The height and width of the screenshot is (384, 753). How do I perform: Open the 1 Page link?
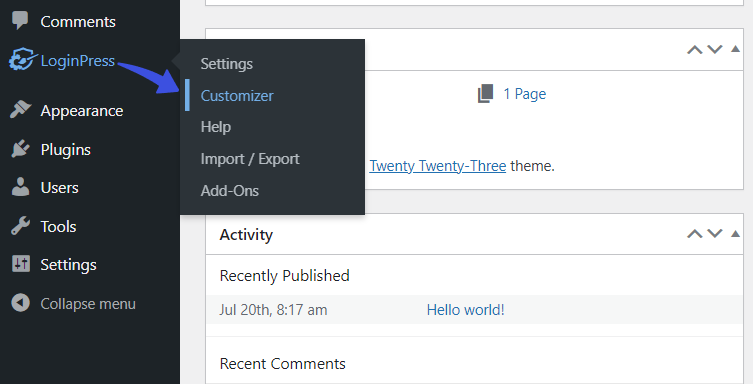pos(524,94)
